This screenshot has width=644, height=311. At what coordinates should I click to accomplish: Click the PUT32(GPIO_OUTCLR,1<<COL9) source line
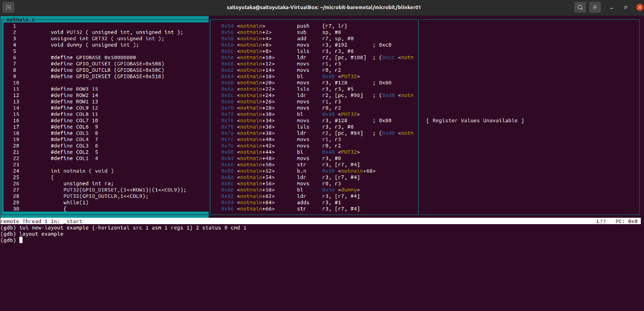[106, 196]
